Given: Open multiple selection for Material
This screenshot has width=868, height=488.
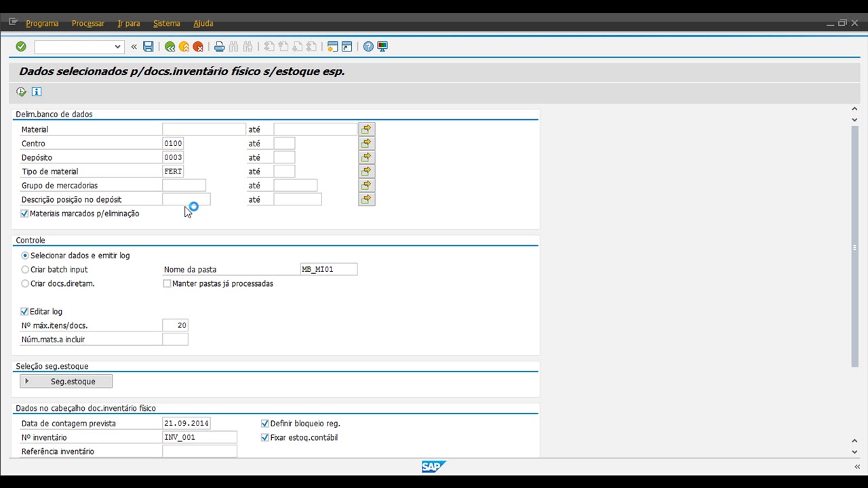Looking at the screenshot, I should pyautogui.click(x=366, y=129).
